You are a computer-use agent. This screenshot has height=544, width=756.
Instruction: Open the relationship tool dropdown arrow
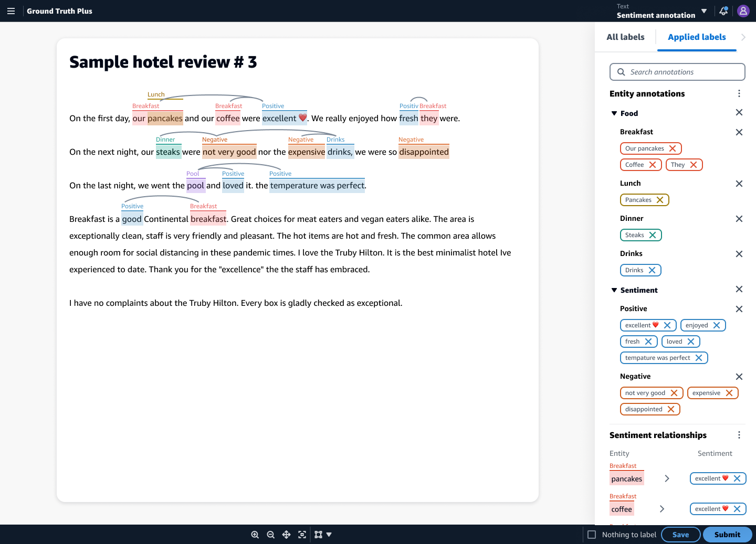pos(329,535)
